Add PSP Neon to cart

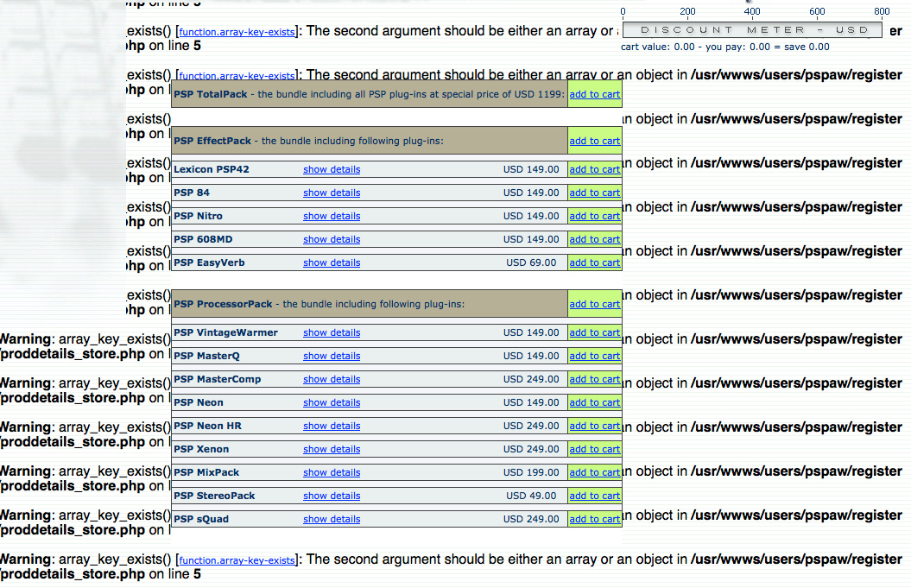[x=594, y=402]
